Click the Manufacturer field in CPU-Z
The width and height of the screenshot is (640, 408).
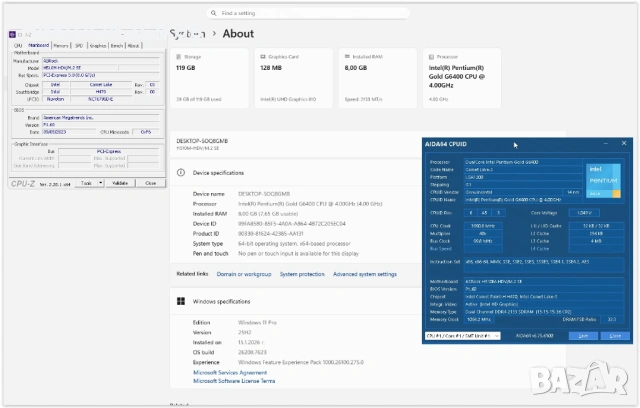[101, 61]
